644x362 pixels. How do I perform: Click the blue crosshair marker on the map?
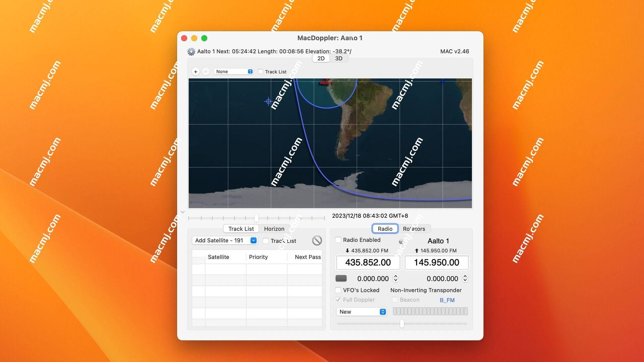pos(268,101)
